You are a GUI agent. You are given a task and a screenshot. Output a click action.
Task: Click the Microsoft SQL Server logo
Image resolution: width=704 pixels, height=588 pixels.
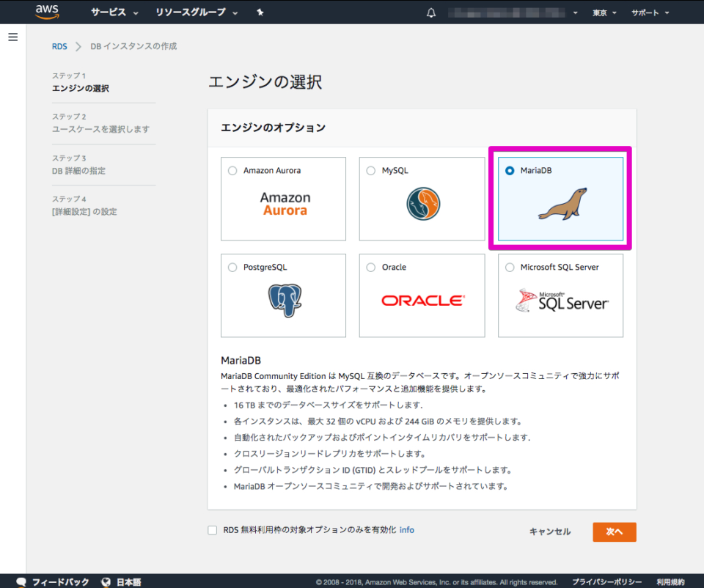click(x=560, y=300)
